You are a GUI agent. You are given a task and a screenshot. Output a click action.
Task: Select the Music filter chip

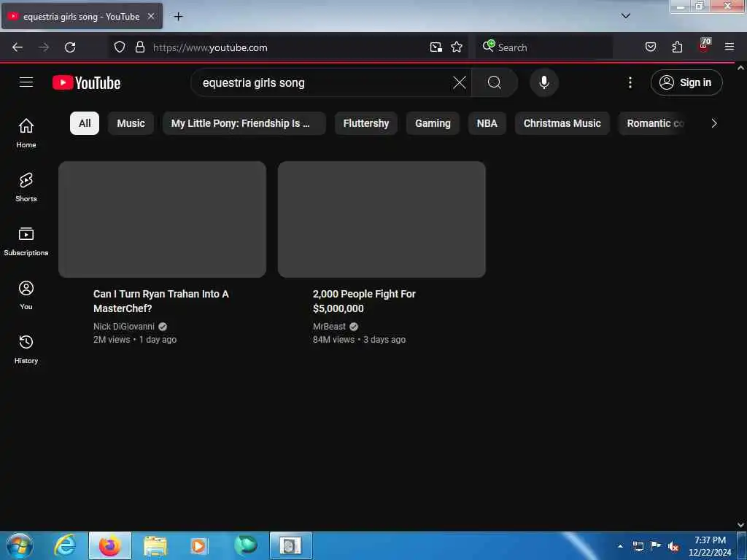[131, 123]
